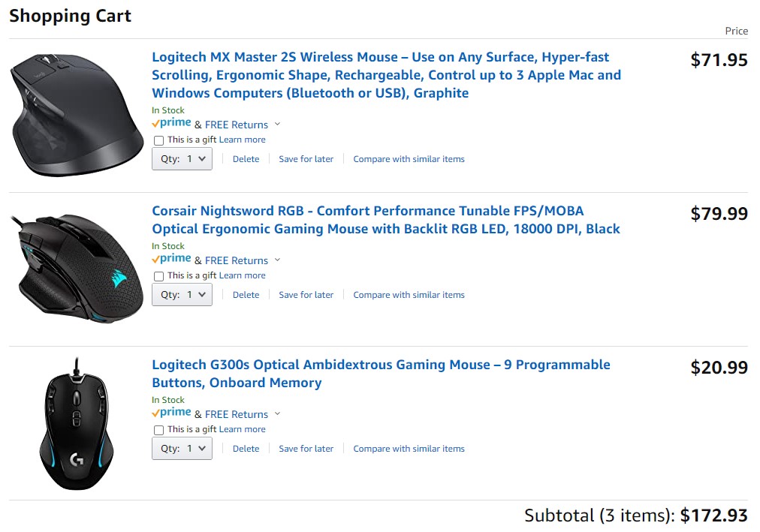The image size is (760, 532).
Task: Expand FREE Returns chevron for Corsair Nightsword
Action: tap(277, 260)
